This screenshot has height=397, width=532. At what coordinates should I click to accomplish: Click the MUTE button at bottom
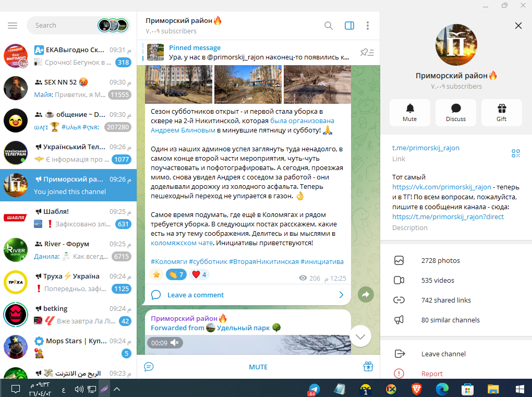[x=258, y=367]
